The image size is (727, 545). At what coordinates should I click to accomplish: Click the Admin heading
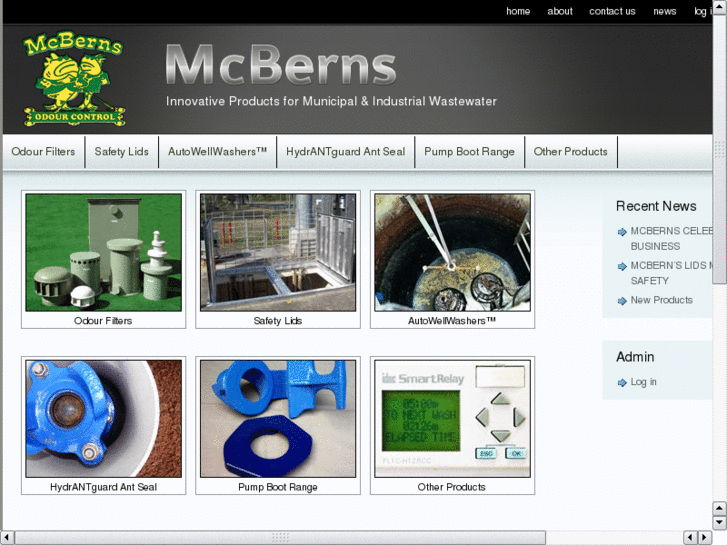pyautogui.click(x=635, y=357)
